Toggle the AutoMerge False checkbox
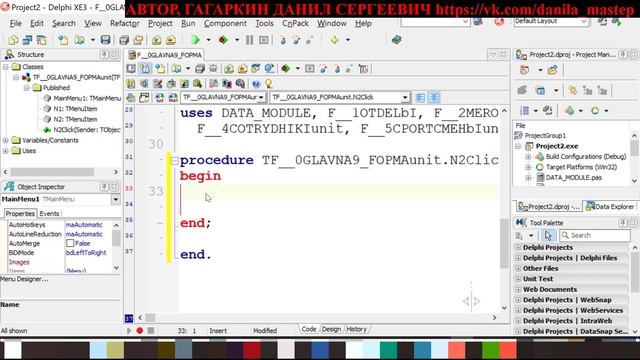Image resolution: width=640 pixels, height=360 pixels. pos(70,243)
